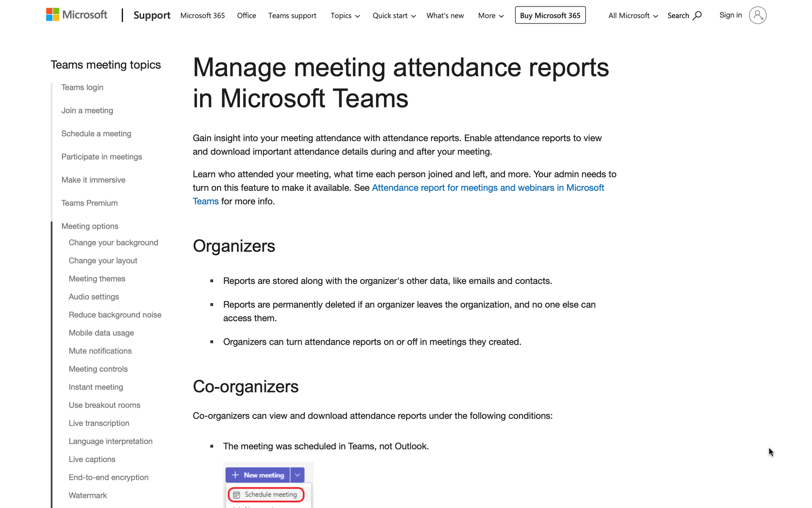
Task: Click Meeting controls sidebar option
Action: point(97,369)
